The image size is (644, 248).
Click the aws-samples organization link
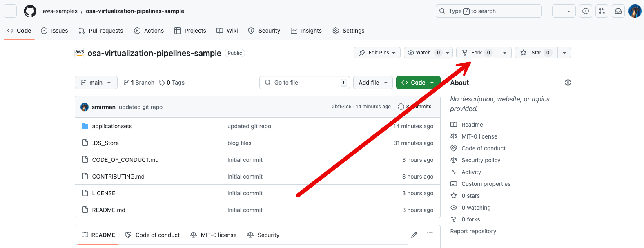[x=60, y=11]
